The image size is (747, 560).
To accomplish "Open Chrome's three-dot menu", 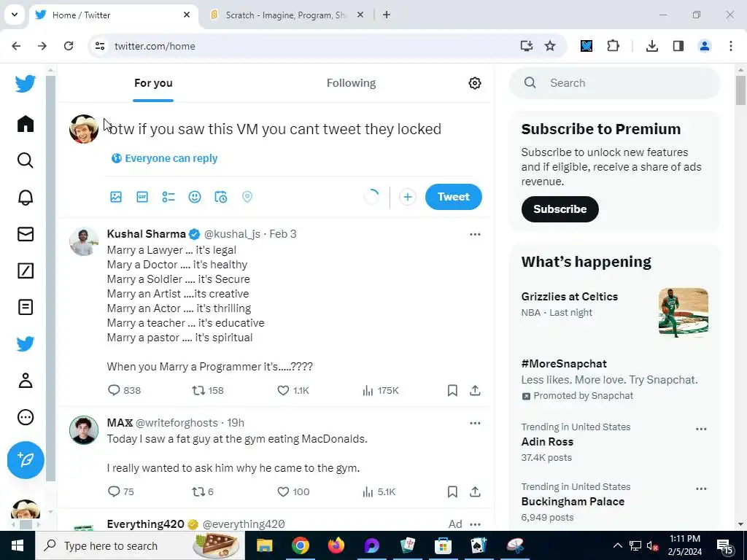I will point(730,46).
